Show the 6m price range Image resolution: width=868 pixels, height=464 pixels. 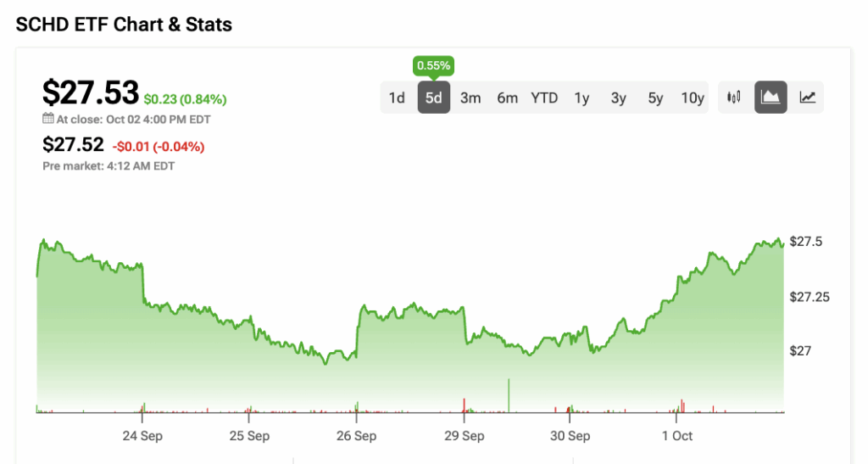click(507, 98)
